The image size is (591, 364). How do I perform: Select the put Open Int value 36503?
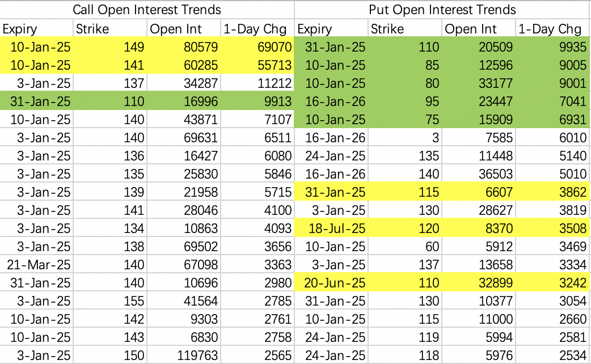point(496,174)
